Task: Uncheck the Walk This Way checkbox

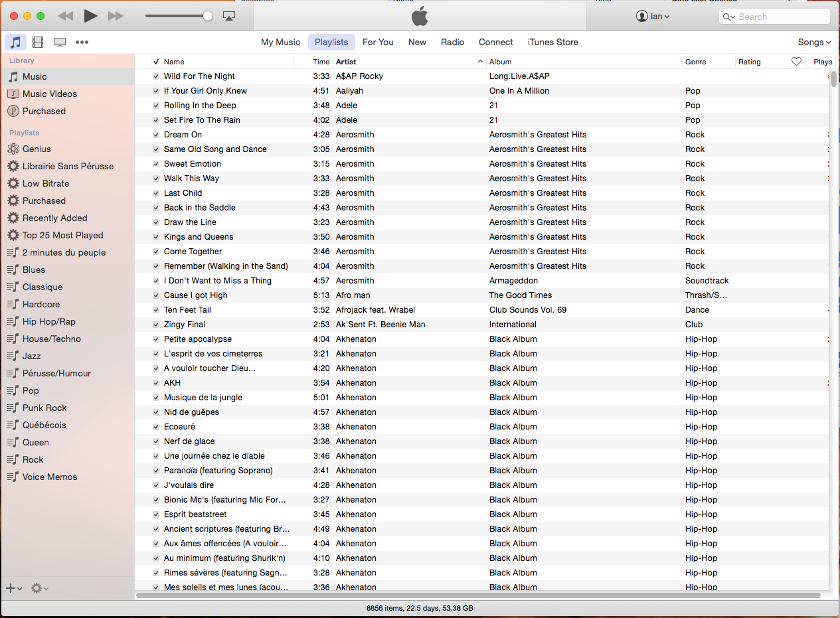Action: (156, 179)
